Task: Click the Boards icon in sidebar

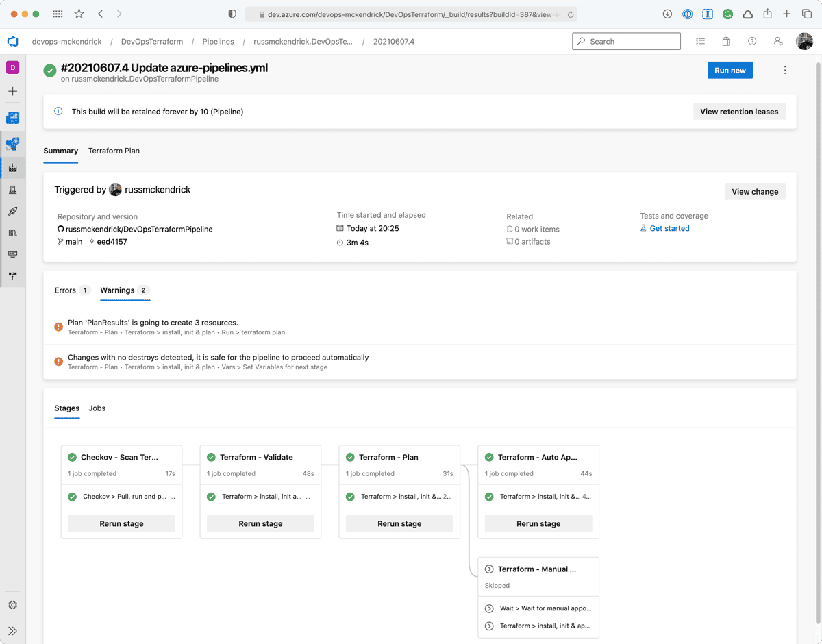Action: tap(12, 118)
